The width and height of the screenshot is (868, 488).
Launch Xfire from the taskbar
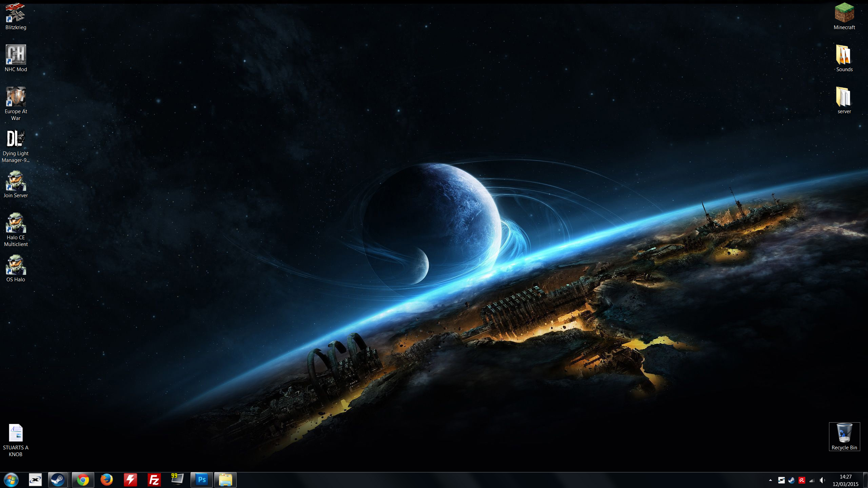click(35, 480)
